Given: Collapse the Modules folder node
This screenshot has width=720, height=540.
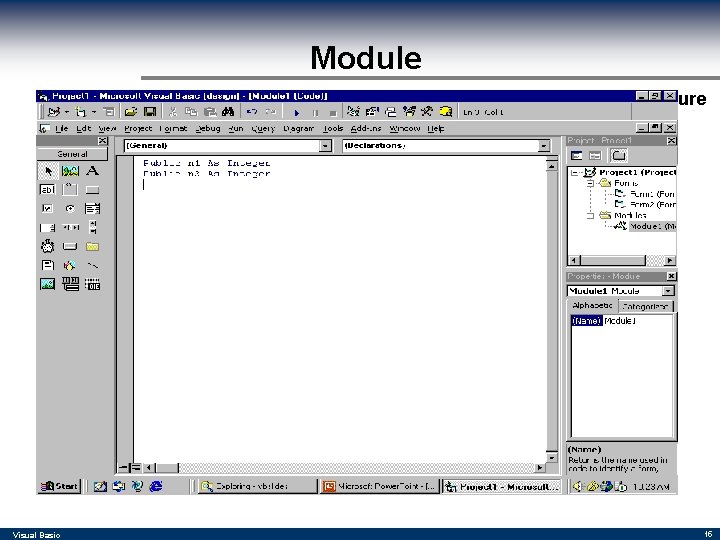Looking at the screenshot, I should click(x=591, y=215).
